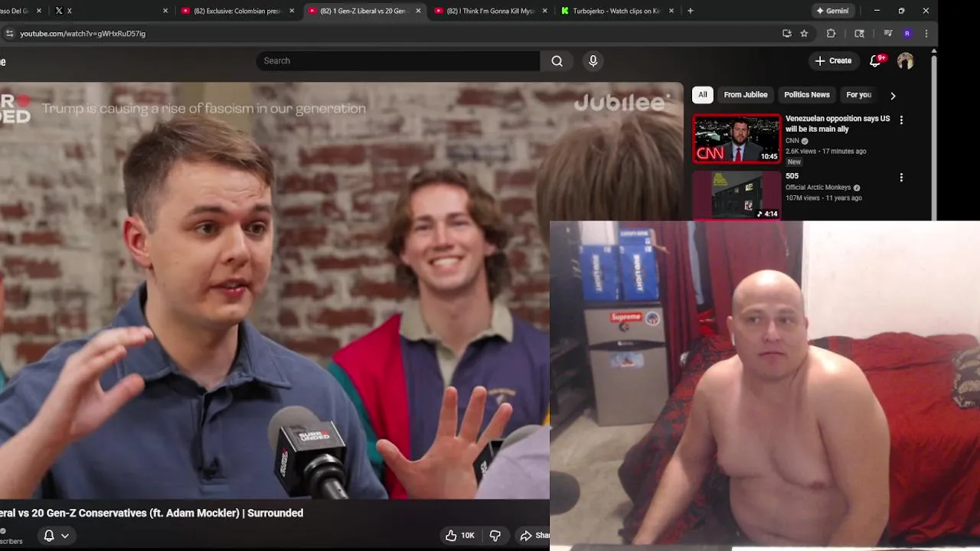Close the Turbojerko tab
This screenshot has width=980, height=551.
(671, 11)
